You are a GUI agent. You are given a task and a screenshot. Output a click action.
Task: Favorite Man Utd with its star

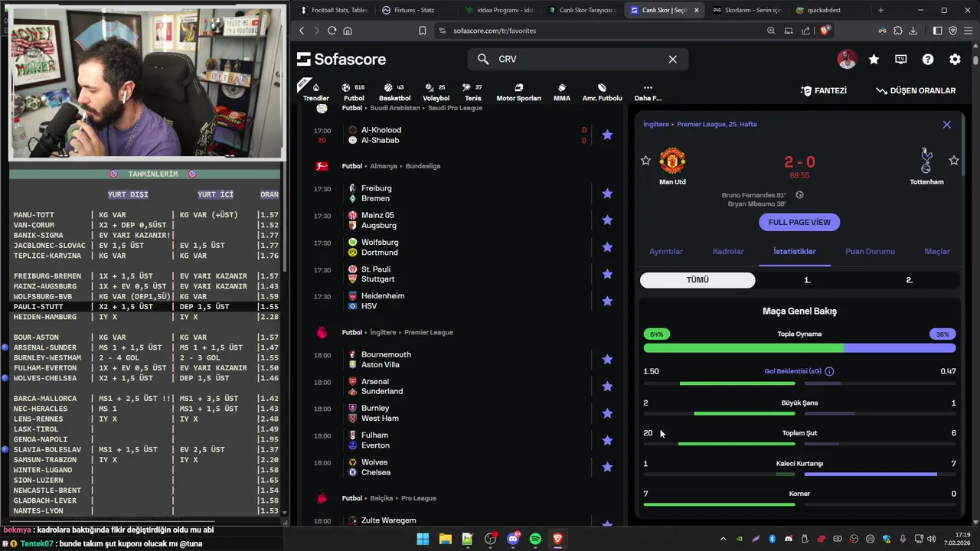click(645, 161)
